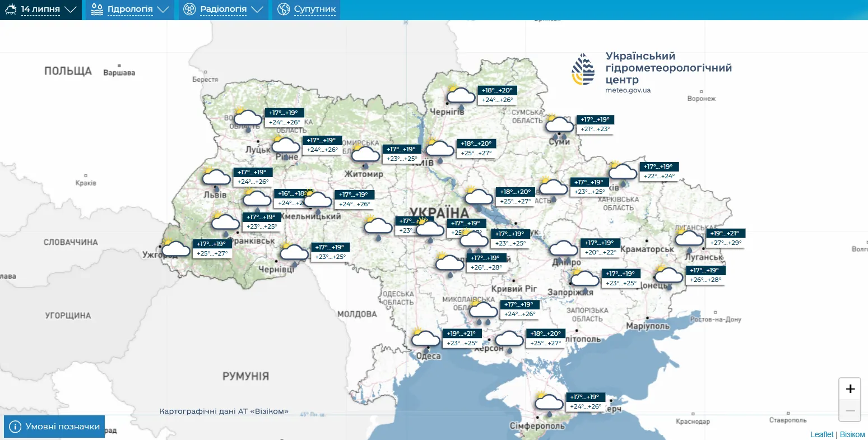Viewport: 868px width, 440px height.
Task: Expand the Радіологія menu
Action: (224, 10)
